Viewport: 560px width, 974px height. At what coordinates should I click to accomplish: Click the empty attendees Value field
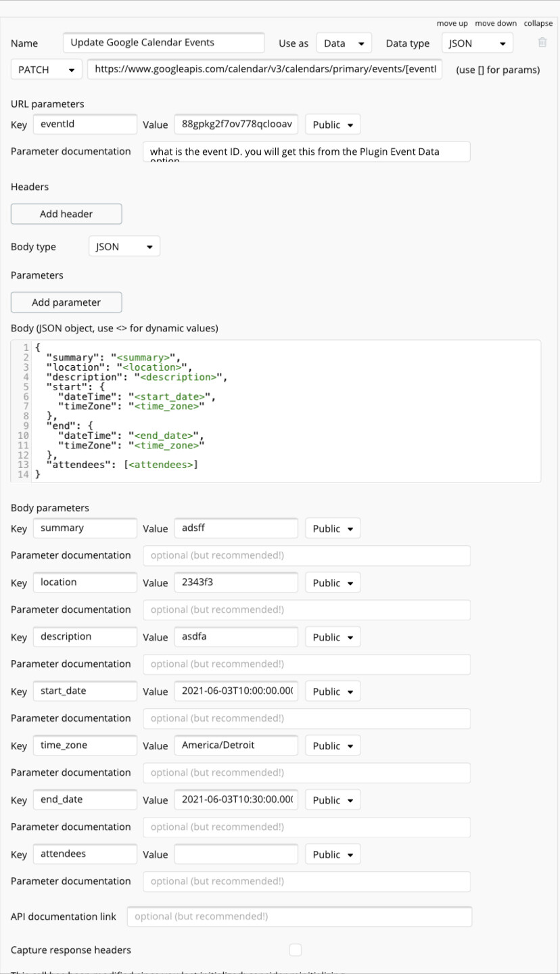(236, 854)
